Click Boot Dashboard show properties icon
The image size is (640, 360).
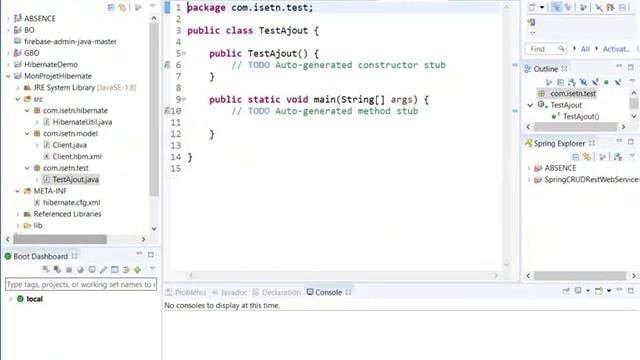tap(115, 269)
